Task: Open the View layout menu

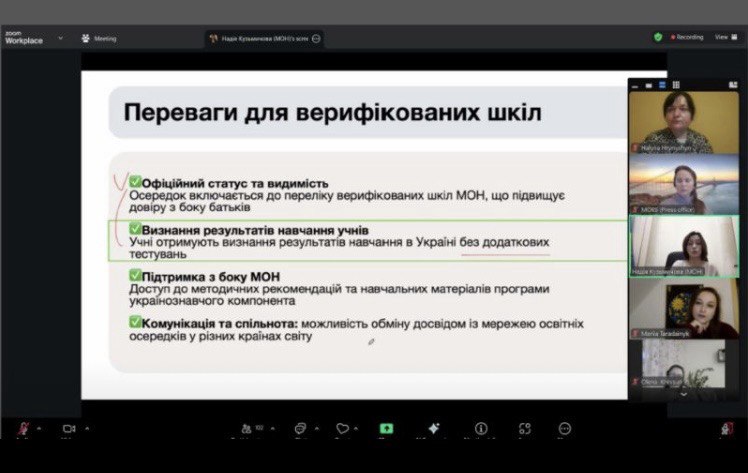Action: [723, 37]
